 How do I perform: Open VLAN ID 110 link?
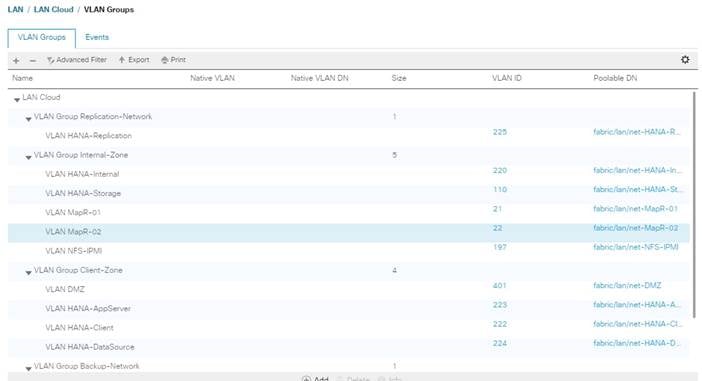(500, 190)
